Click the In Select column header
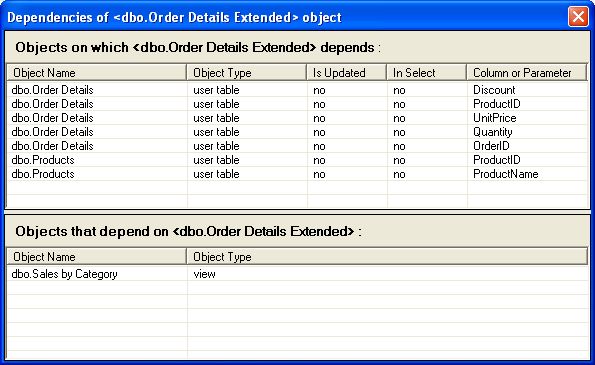Viewport: 595px width, 365px height. pos(427,72)
